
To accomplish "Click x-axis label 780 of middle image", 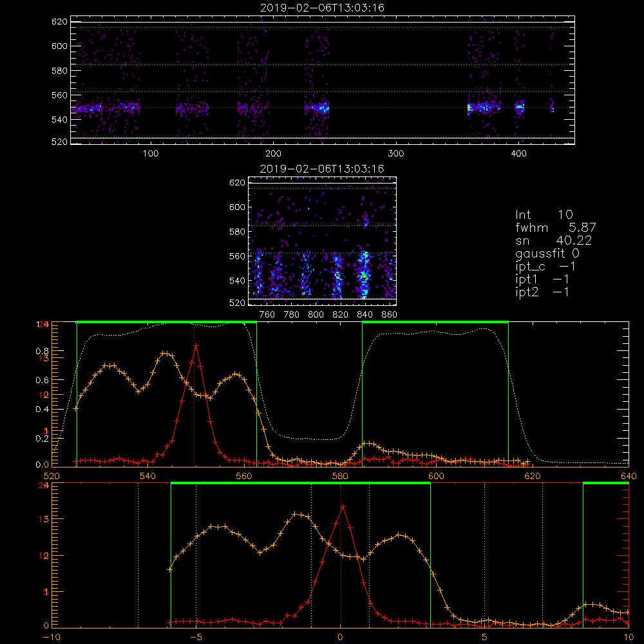I will tap(292, 315).
